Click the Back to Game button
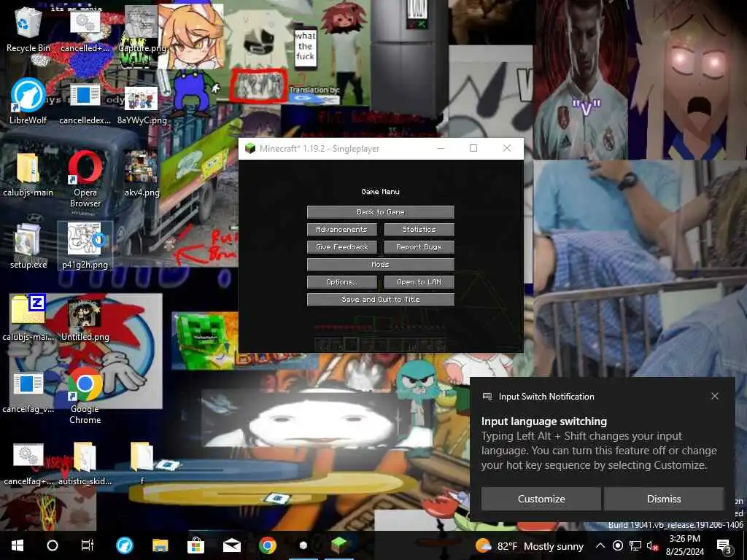The width and height of the screenshot is (747, 560). (x=380, y=212)
